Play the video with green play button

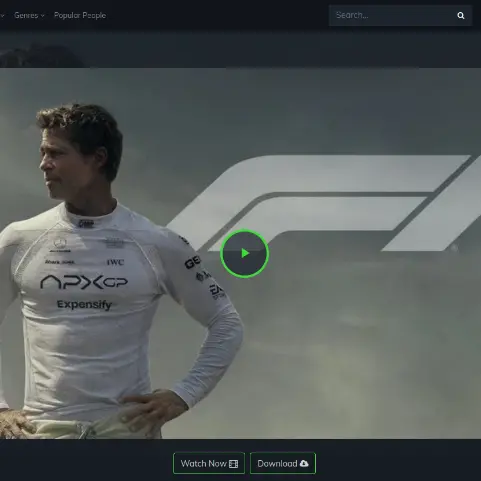(x=245, y=253)
